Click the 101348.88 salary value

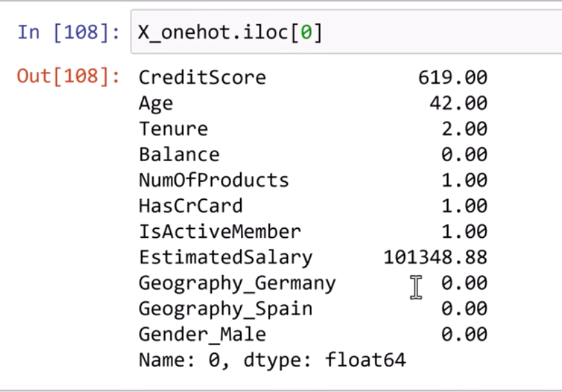click(x=435, y=258)
